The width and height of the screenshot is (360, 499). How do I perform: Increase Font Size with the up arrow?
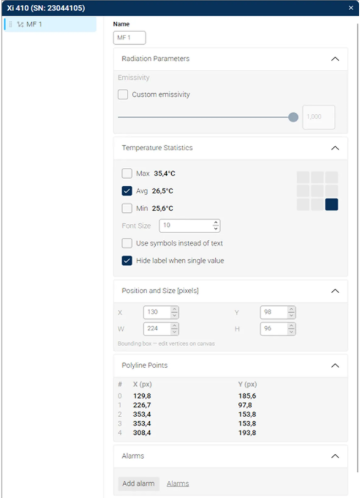click(216, 222)
